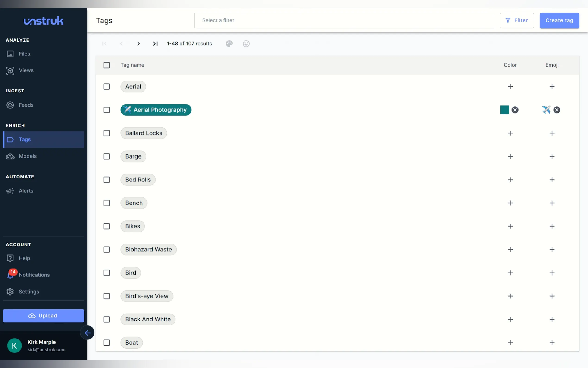Remove the teal color from Aerial Photography

[x=515, y=110]
